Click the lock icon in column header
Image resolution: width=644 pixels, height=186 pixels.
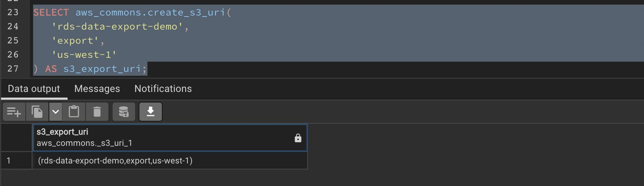(x=298, y=138)
